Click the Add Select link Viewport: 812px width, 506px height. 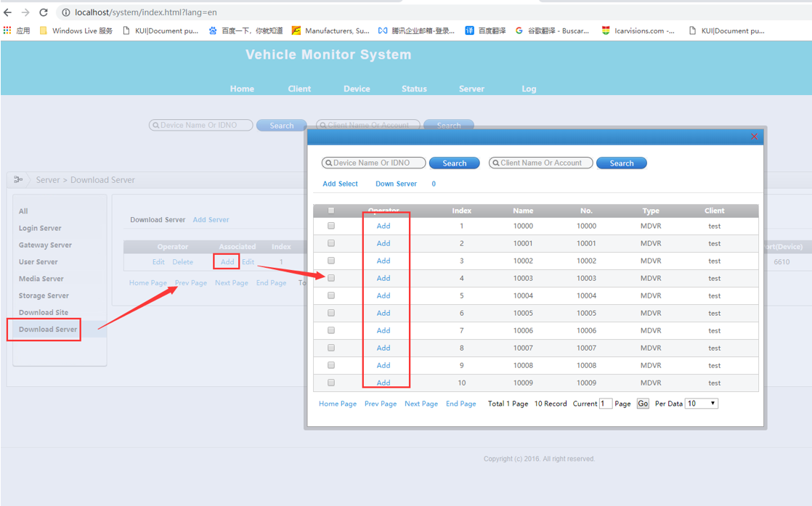[x=340, y=184]
